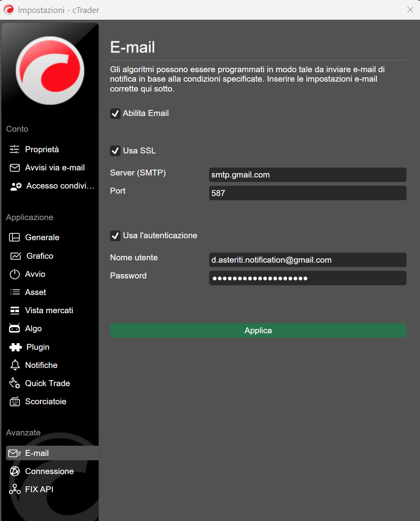Select the E-mail entry under Avanzate

(52, 453)
